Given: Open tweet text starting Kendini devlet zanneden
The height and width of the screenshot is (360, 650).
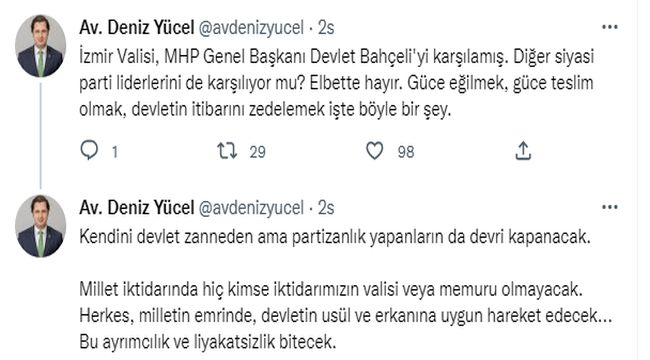Looking at the screenshot, I should click(x=346, y=289).
